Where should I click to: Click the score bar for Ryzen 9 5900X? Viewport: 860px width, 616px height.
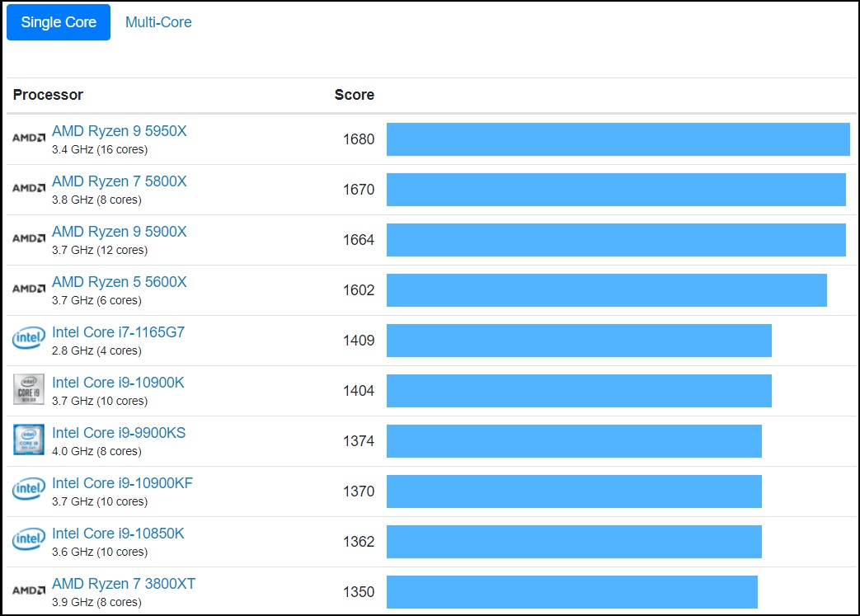616,240
